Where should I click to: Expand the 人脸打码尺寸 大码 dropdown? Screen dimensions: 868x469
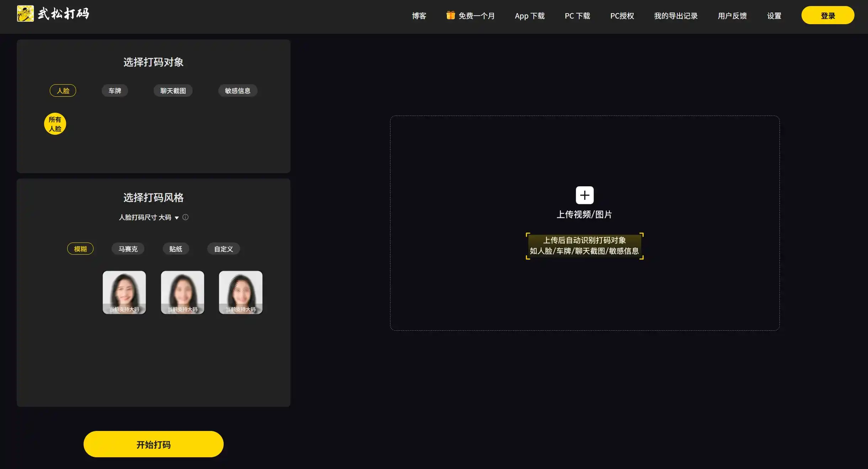[149, 217]
